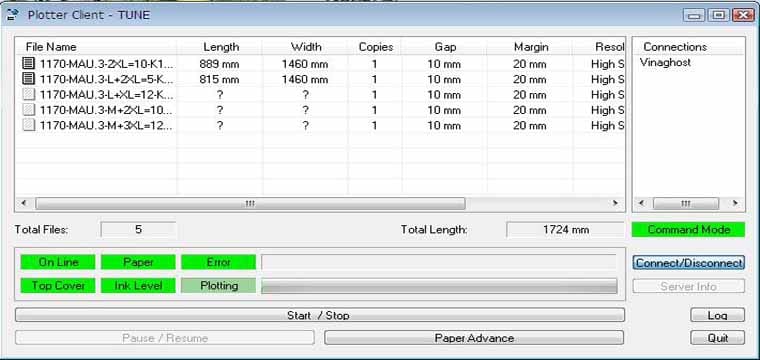Click the file icon for 1170-MAU.3-L+XL=12-K row

[x=29, y=94]
